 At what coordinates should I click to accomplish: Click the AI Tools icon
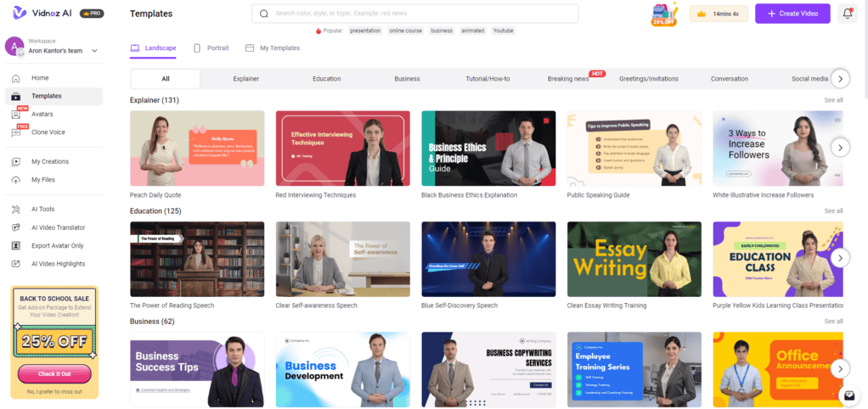(x=16, y=210)
